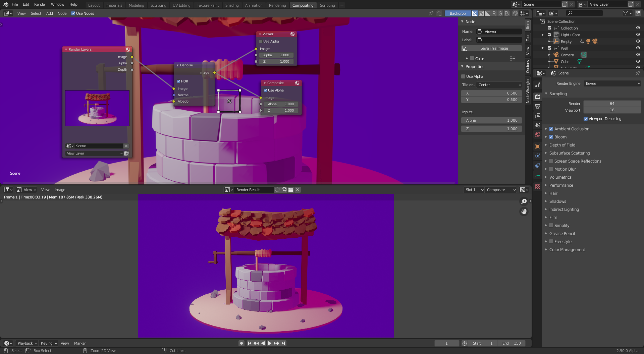Create new image copy icon beside Render Result
Viewport: 644px width, 354px height.
pos(284,190)
